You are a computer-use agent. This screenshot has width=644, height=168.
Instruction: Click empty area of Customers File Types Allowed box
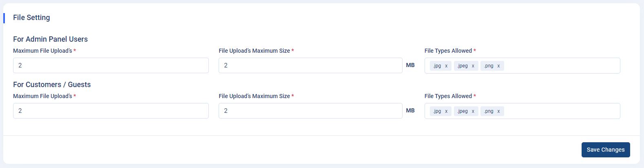pos(563,111)
